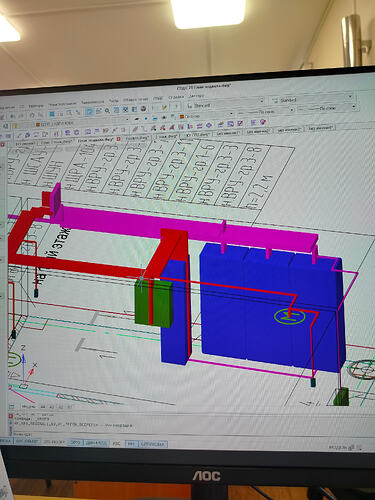Close the command line panel
Image resolution: width=375 pixels, height=500 pixels.
(11, 416)
